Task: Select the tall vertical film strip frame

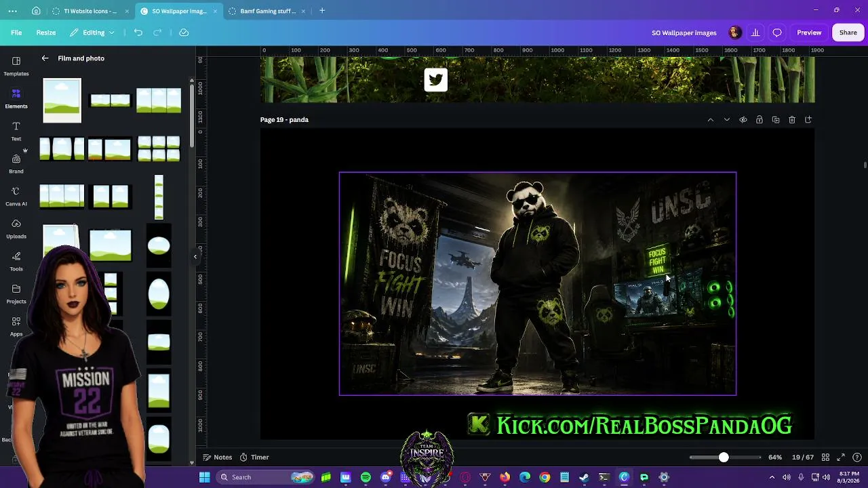Action: [159, 197]
